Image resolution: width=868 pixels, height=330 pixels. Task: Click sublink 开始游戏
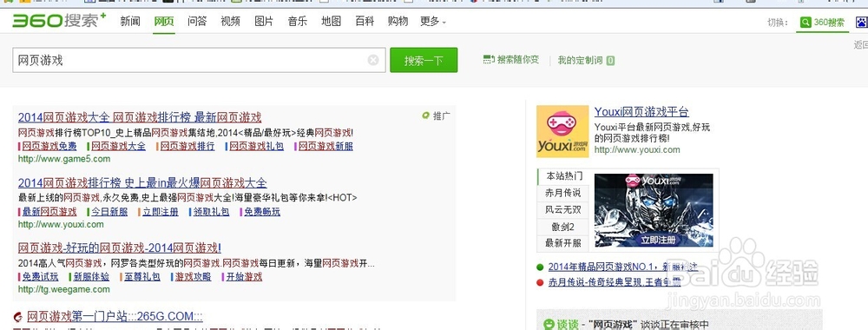(x=244, y=276)
